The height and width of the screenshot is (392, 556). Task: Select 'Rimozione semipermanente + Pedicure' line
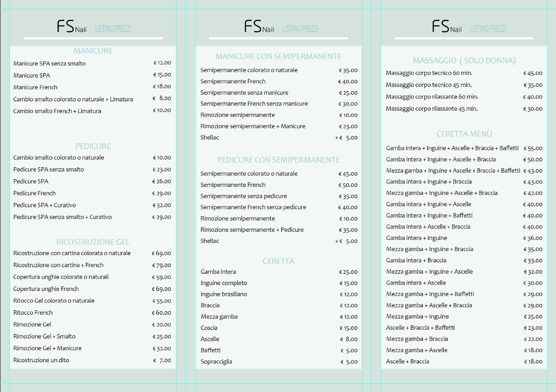252,229
